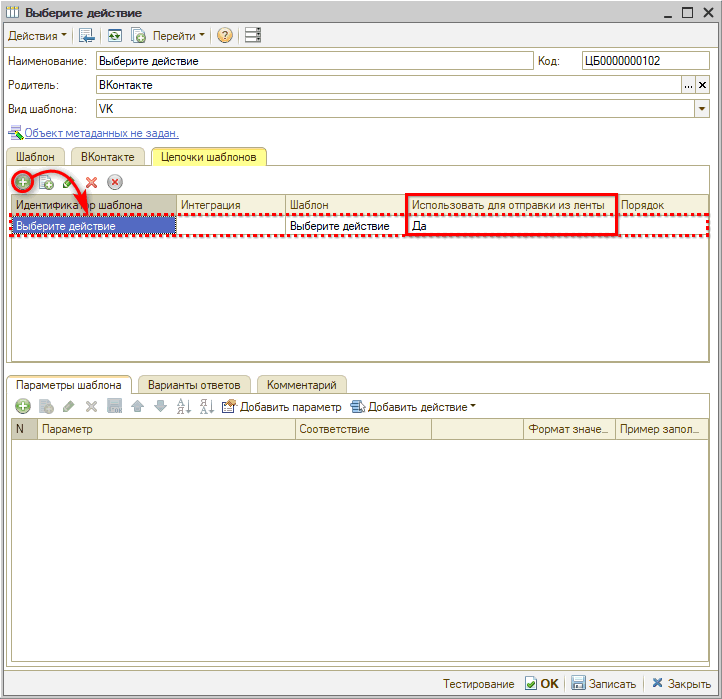Switch to the Шаблон tab
722x699 pixels.
coord(36,157)
